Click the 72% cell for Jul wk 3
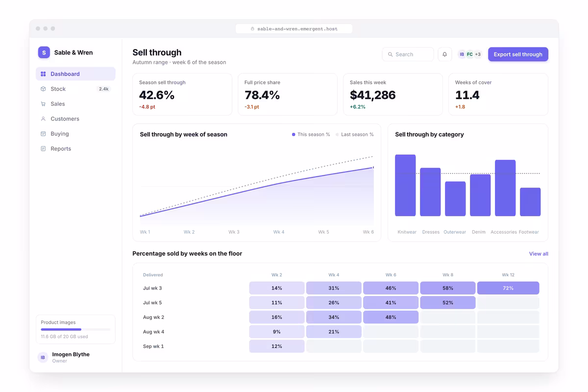Viewport: 588px width, 392px height. (x=508, y=288)
